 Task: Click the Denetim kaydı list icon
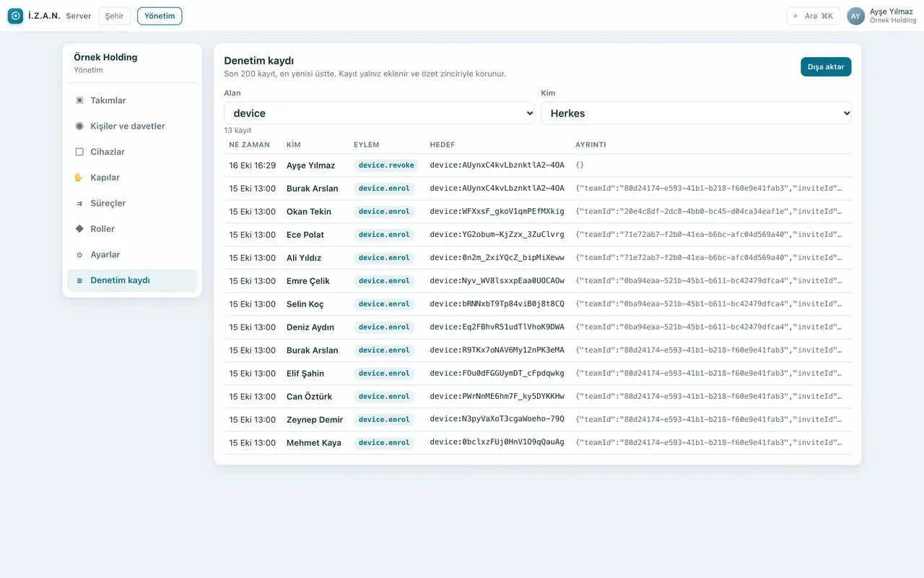pyautogui.click(x=79, y=280)
